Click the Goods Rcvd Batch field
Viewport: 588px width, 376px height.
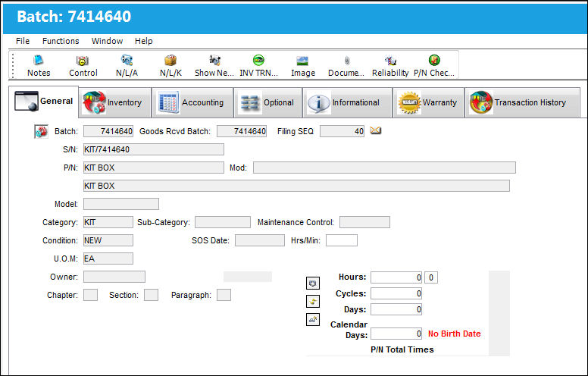click(x=242, y=131)
